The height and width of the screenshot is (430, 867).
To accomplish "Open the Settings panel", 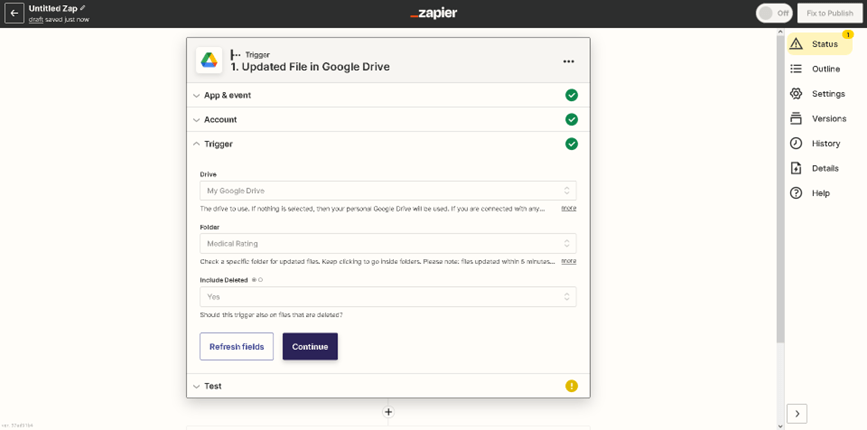I will tap(820, 93).
